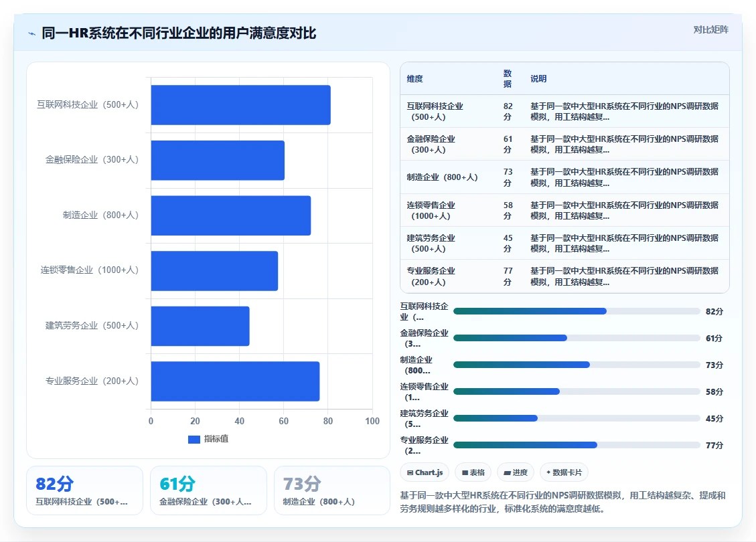
Task: Click the 建筑劳务企业 (500+人) y-axis label
Action: tap(92, 325)
